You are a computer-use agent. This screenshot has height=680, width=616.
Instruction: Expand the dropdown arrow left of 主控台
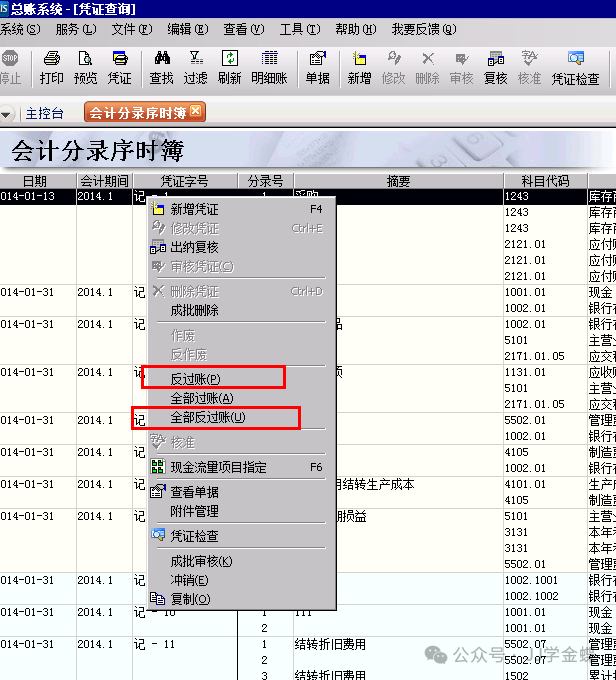pos(8,114)
